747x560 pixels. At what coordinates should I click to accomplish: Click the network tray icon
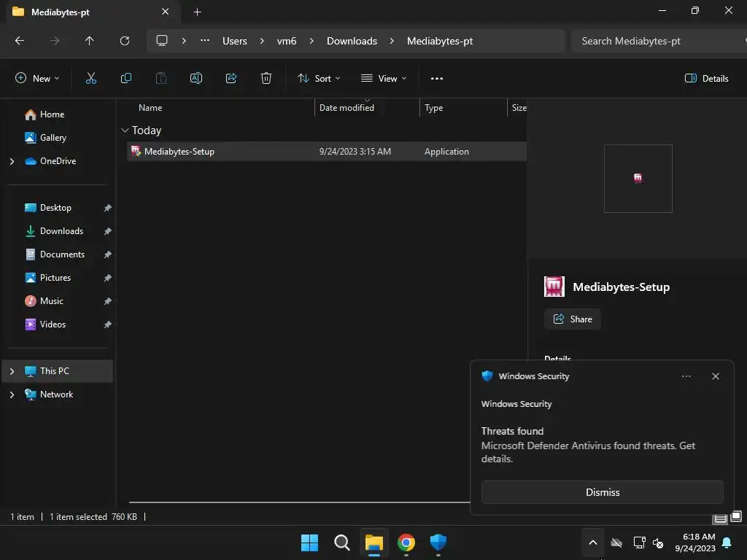(639, 542)
